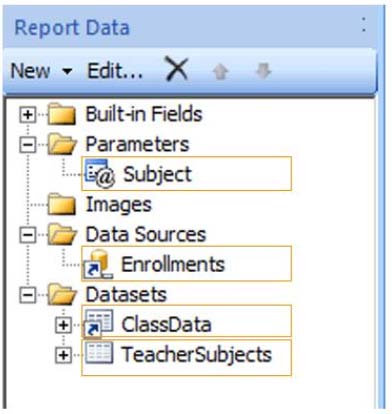Select the Subject parameter item
The width and height of the screenshot is (392, 414).
186,174
